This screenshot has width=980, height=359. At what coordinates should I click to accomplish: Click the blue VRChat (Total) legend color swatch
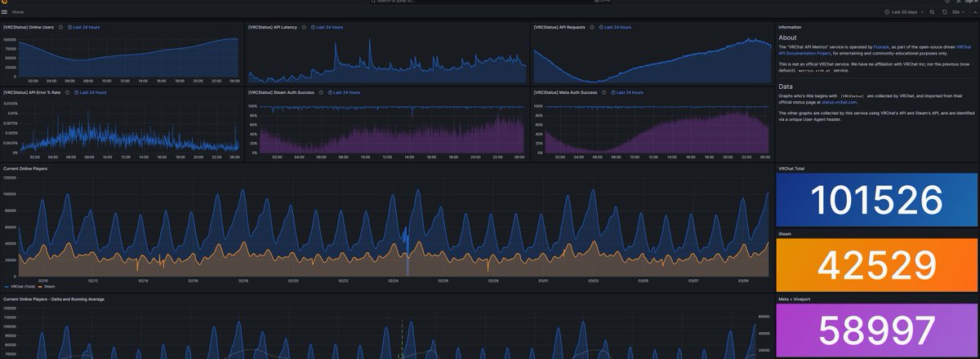[7, 287]
